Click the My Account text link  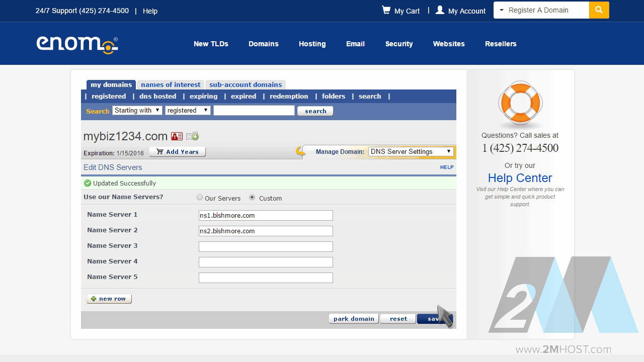point(467,11)
